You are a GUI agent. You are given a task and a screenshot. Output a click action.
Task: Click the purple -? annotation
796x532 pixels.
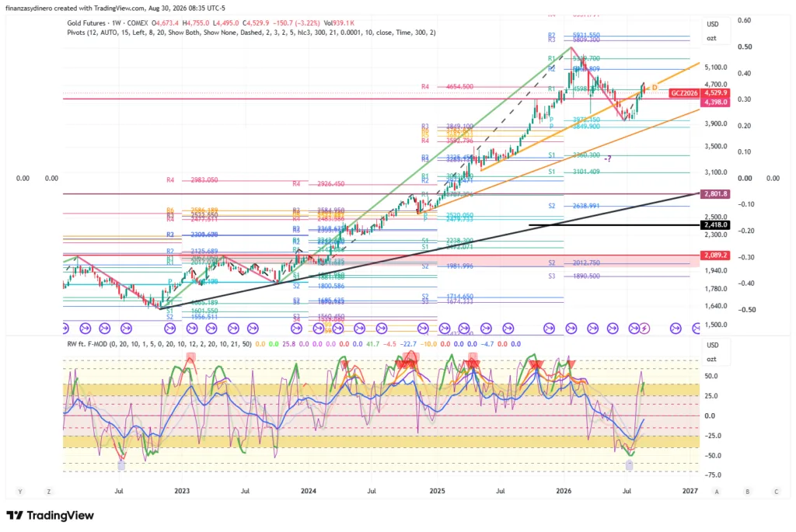tap(608, 158)
